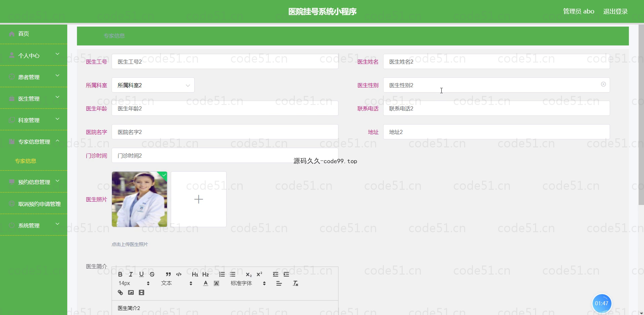
Task: Open the text background color picker
Action: (216, 283)
